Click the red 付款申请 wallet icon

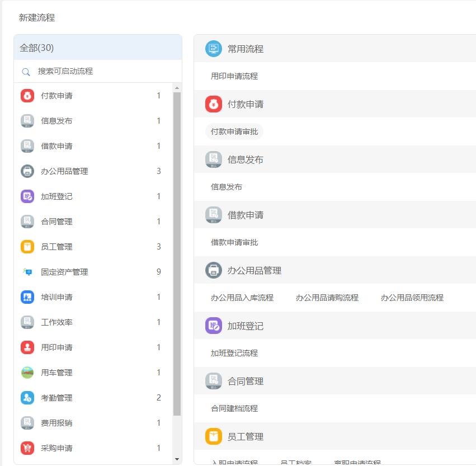coord(27,95)
